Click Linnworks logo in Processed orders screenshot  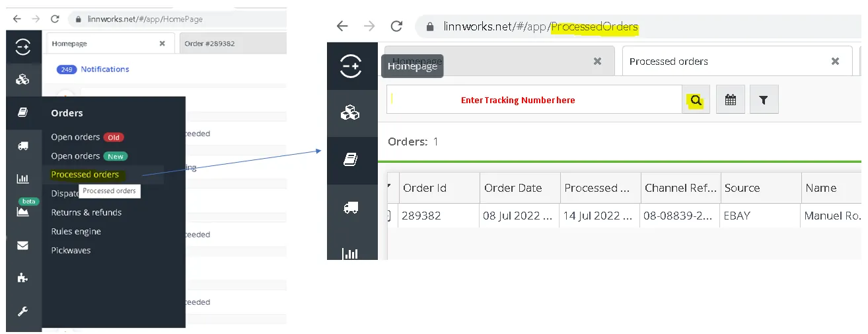(x=351, y=66)
